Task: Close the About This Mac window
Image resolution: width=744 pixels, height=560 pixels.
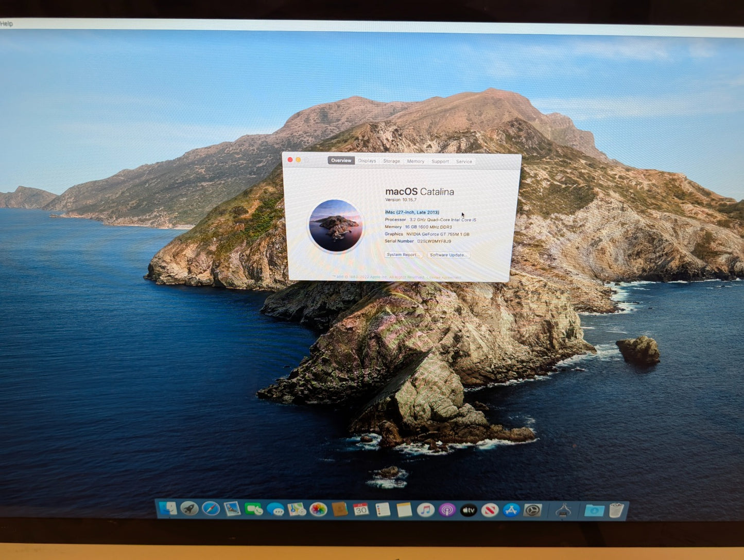Action: click(290, 160)
